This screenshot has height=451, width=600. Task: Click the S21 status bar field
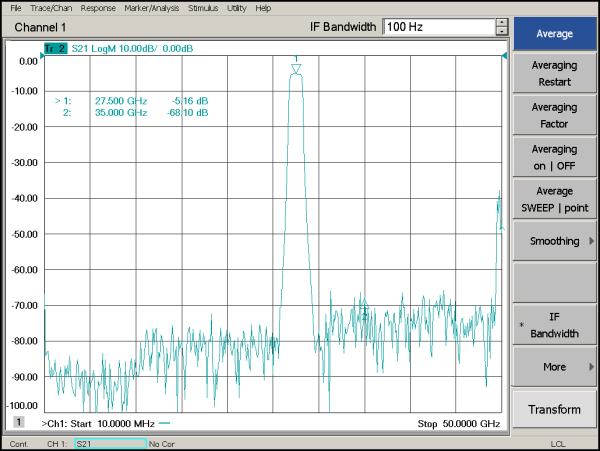click(x=110, y=444)
